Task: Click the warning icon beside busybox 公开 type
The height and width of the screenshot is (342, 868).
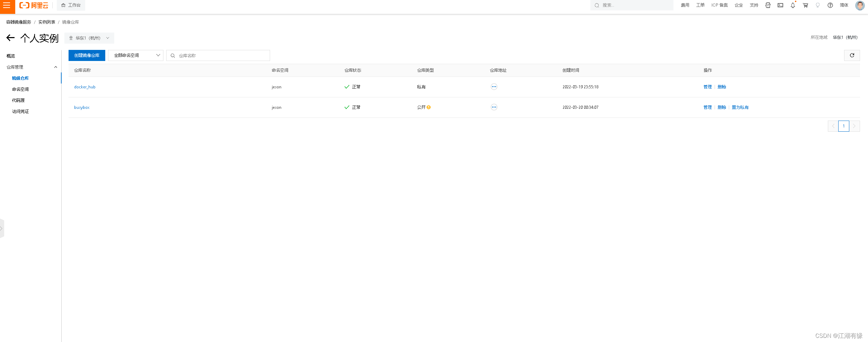Action: coord(429,107)
